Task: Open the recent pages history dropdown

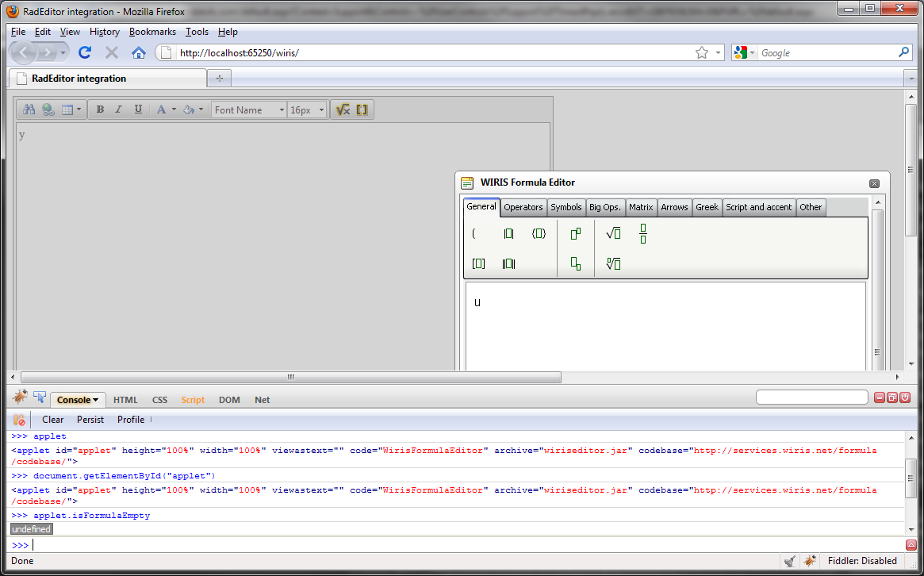Action: 63,53
